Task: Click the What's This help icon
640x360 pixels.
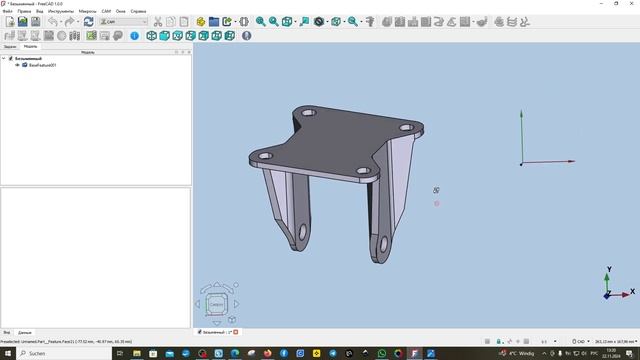Action: point(247,36)
